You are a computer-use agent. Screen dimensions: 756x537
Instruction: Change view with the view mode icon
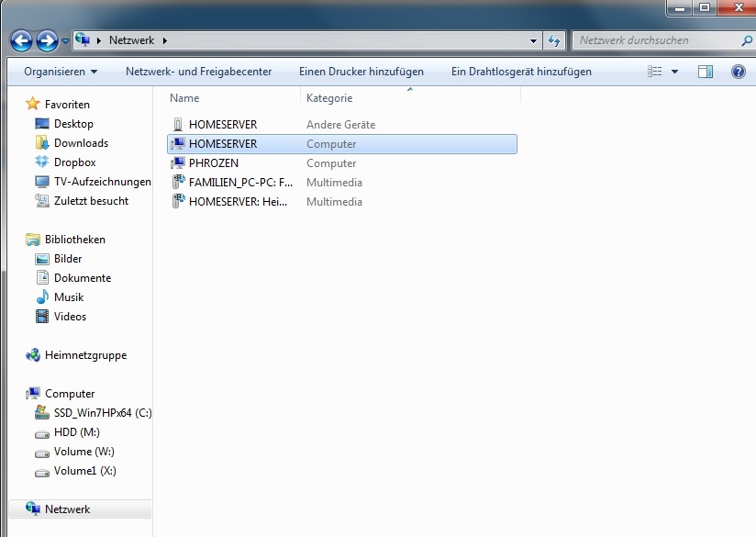[x=655, y=72]
